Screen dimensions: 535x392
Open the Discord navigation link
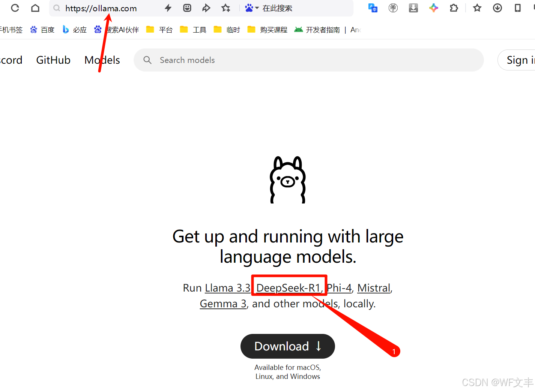click(x=11, y=60)
